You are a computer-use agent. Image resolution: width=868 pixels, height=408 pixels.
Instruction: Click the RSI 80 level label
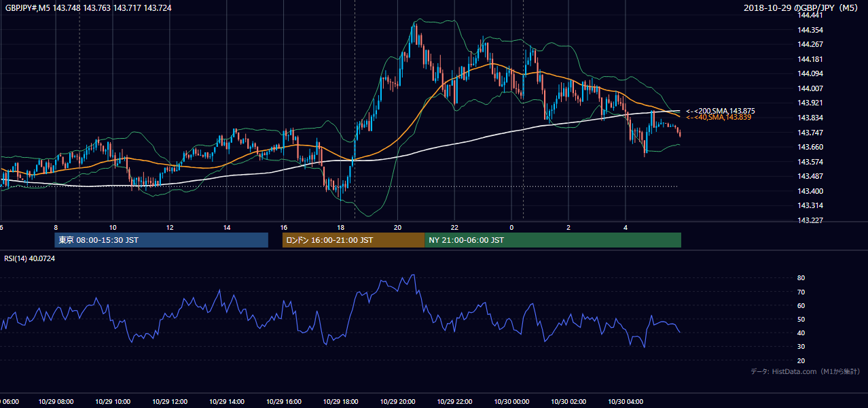[801, 278]
